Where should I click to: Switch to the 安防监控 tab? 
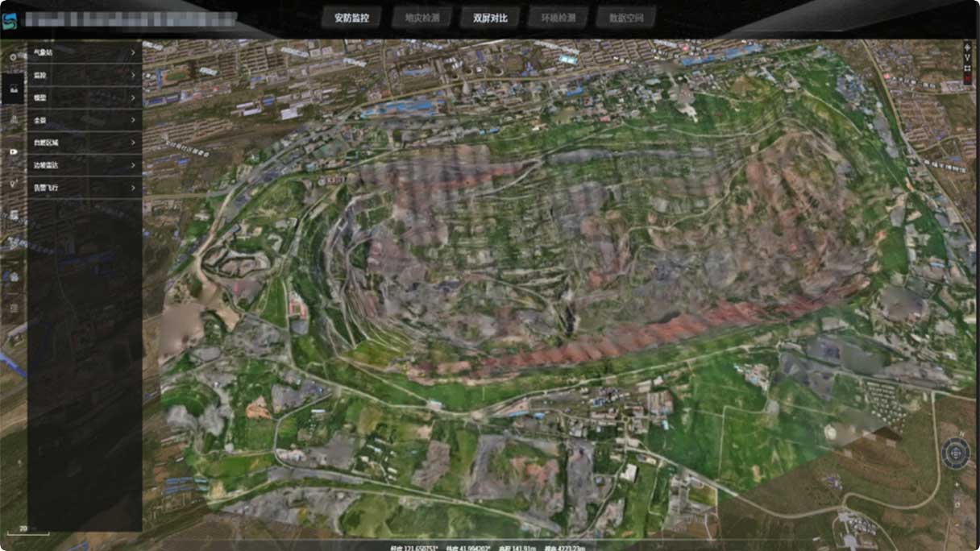point(351,18)
